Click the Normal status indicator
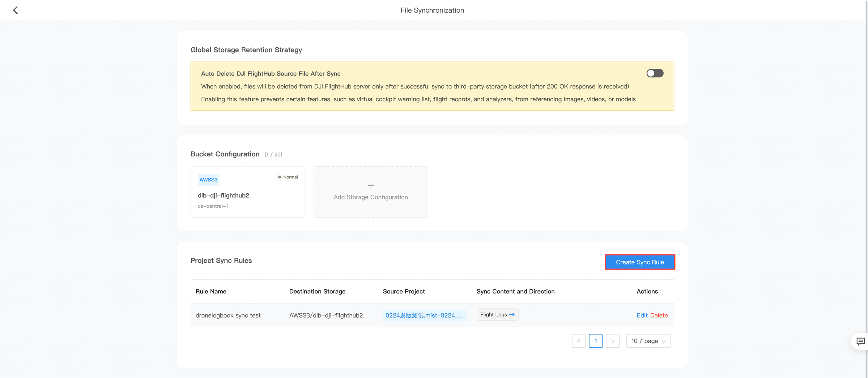This screenshot has height=378, width=868. 288,177
